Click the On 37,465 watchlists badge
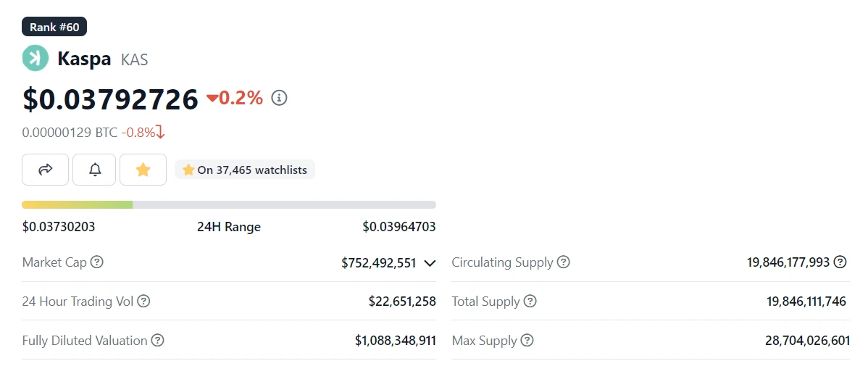This screenshot has width=868, height=374. 245,170
